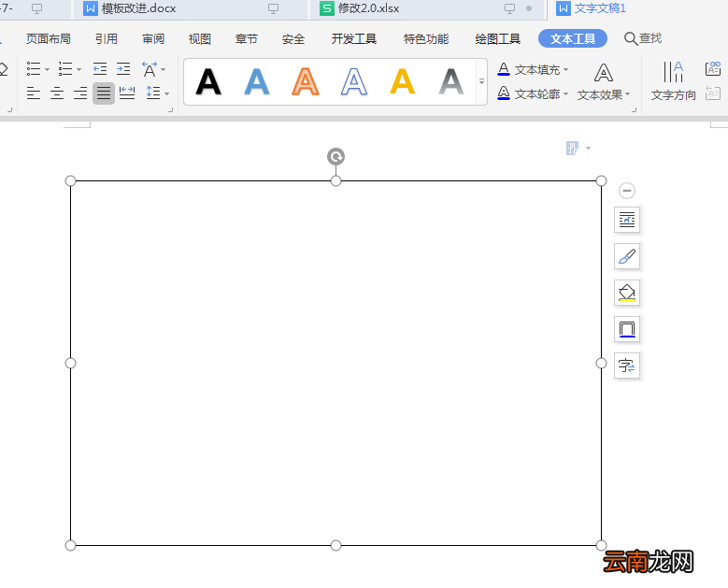Open the text effects dialog launcher
Screen dimensions: 728x588
(635, 110)
